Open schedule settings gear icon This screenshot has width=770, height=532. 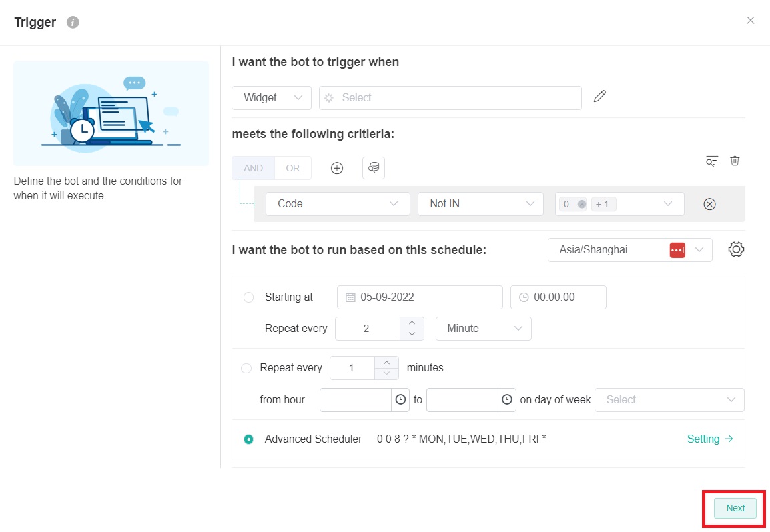[736, 249]
